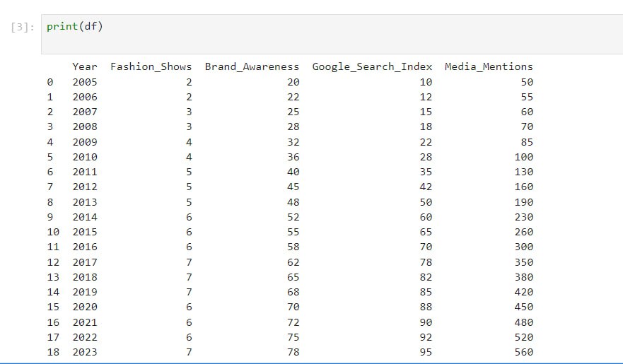Click the Google_Search_Index column header
Screen dimensions: 623x364
[x=372, y=66]
